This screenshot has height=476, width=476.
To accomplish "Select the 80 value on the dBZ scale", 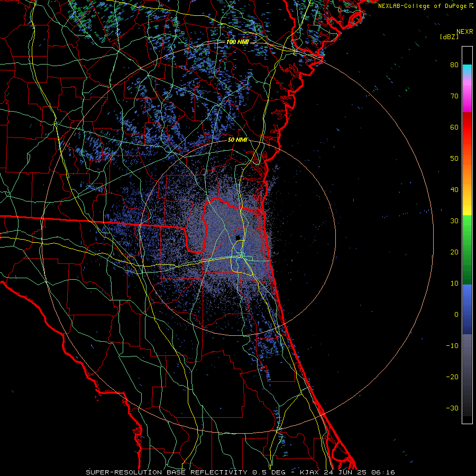I will (454, 65).
